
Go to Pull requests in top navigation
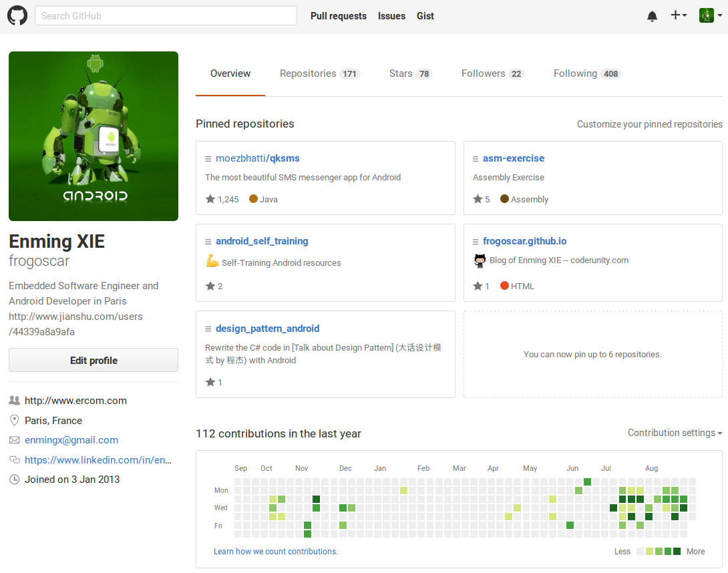[339, 16]
